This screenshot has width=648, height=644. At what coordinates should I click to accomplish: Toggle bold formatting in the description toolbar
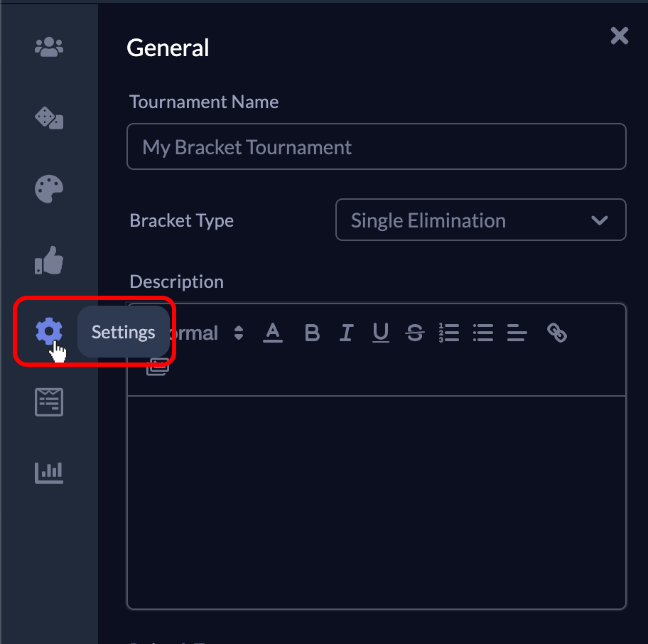click(x=312, y=332)
